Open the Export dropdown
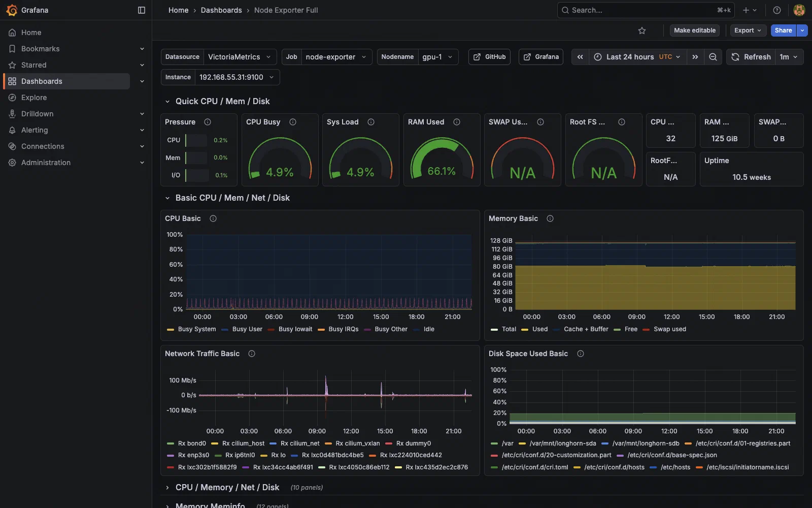Image resolution: width=812 pixels, height=508 pixels. [748, 30]
